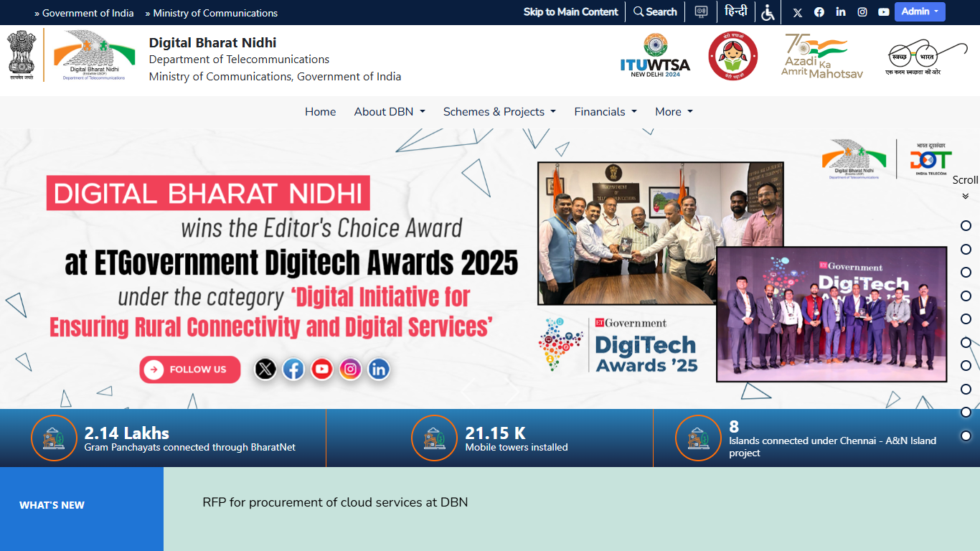Click the DigiTech Awards '25 logo graphic
This screenshot has width=980, height=551.
(x=618, y=346)
